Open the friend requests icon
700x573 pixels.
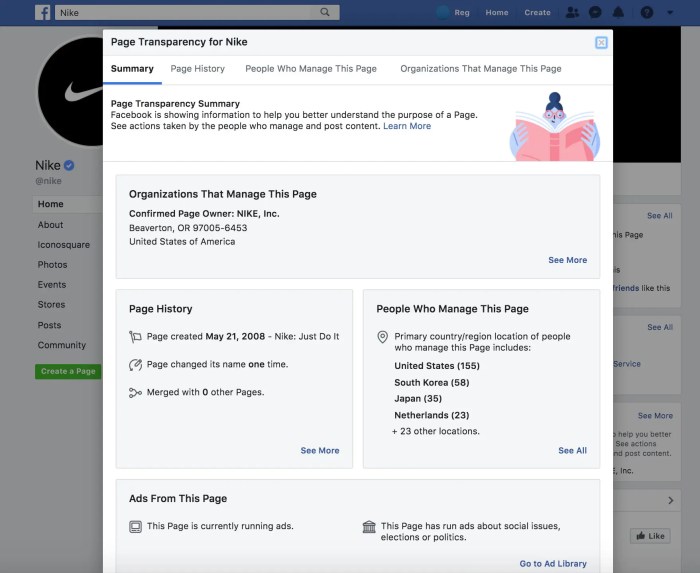[x=572, y=12]
